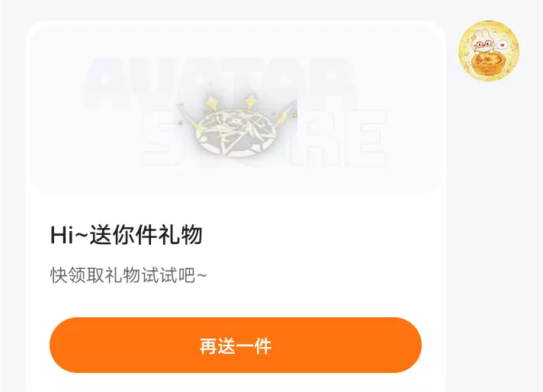The image size is (543, 392).
Task: Click the bunny's red glasses in avatar
Action: click(x=484, y=44)
